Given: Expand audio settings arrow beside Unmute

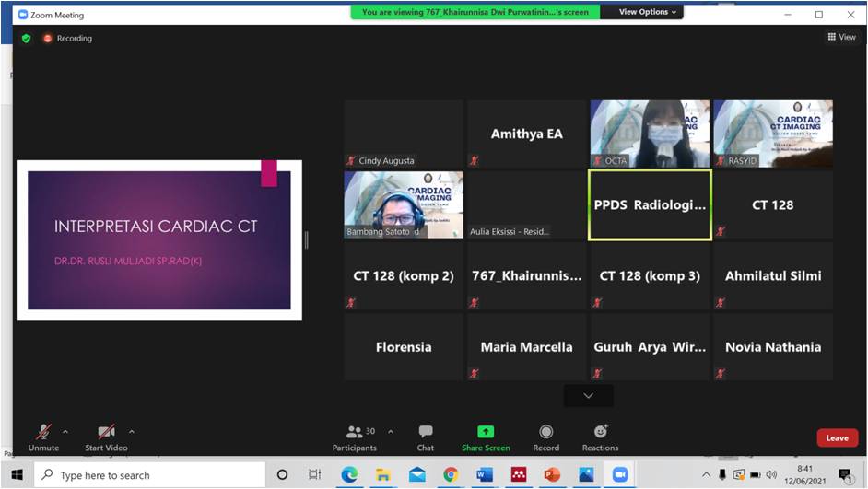Looking at the screenshot, I should [x=65, y=431].
